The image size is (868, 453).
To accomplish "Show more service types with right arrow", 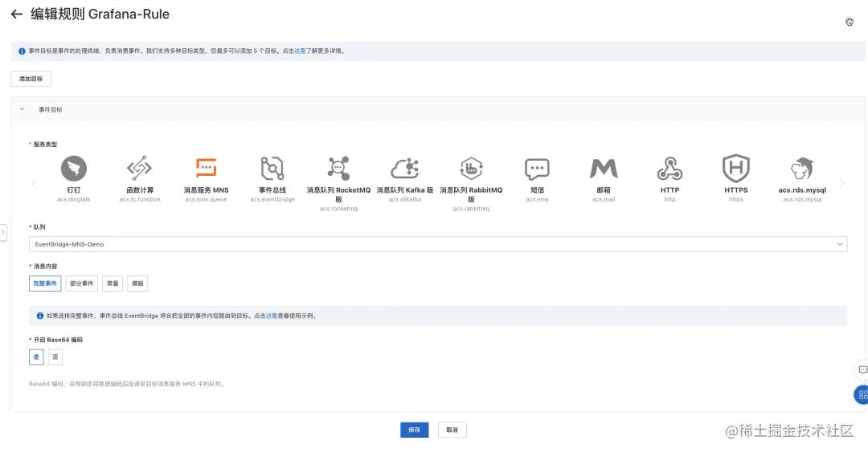I will (842, 183).
